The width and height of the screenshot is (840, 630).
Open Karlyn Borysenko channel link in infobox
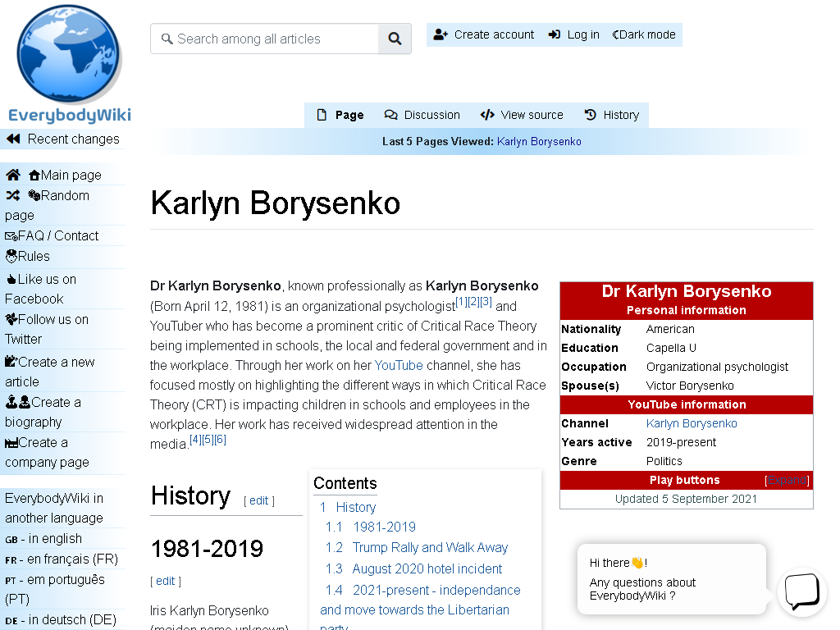click(692, 424)
